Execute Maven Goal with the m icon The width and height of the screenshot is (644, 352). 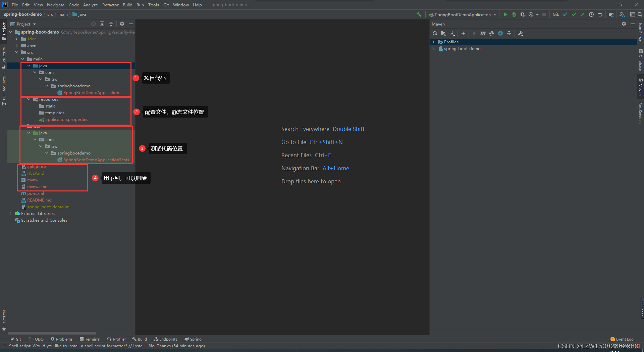click(x=483, y=33)
